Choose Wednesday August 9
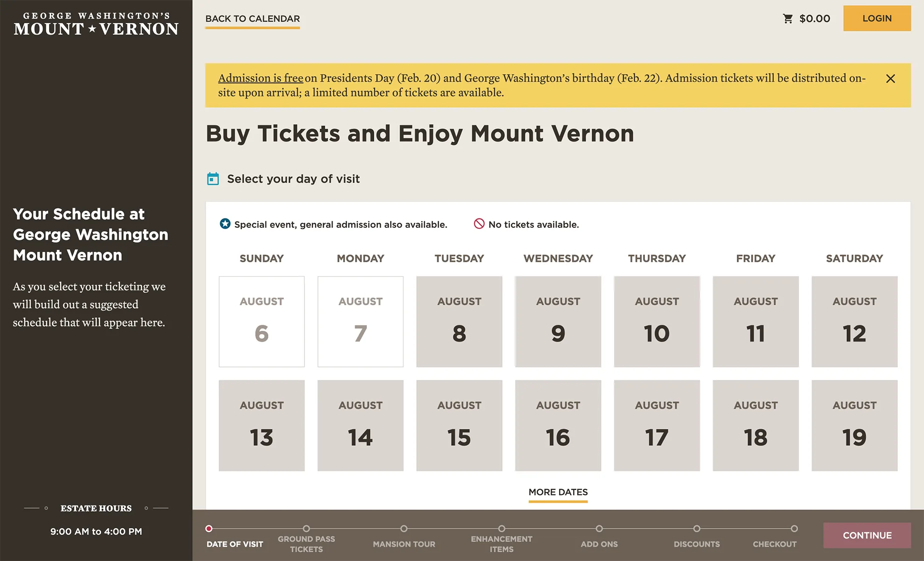Image resolution: width=924 pixels, height=561 pixels. pyautogui.click(x=558, y=322)
